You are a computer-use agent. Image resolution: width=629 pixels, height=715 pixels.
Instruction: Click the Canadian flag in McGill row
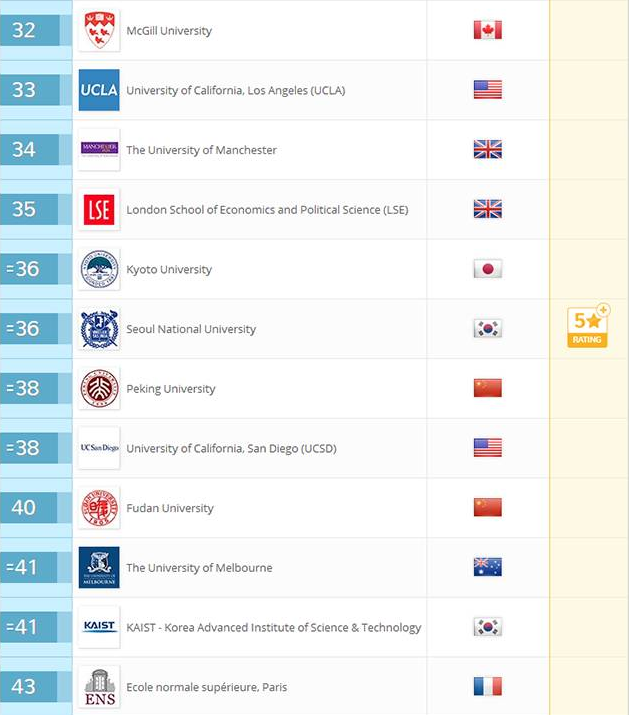(488, 30)
